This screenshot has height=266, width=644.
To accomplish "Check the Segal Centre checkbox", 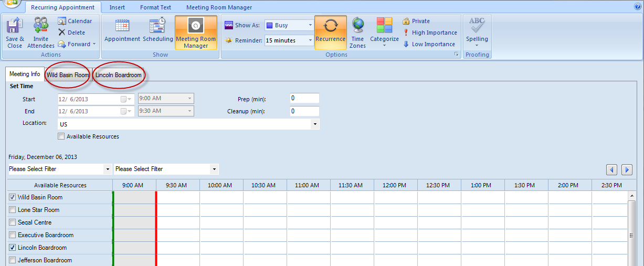I will click(x=13, y=222).
